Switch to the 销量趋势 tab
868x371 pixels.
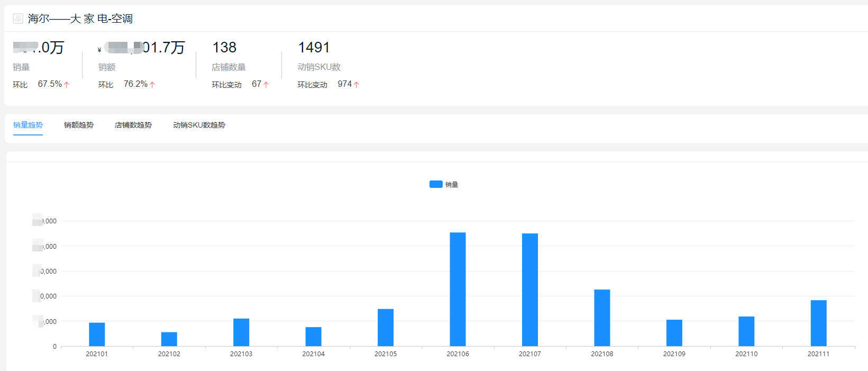(x=28, y=125)
